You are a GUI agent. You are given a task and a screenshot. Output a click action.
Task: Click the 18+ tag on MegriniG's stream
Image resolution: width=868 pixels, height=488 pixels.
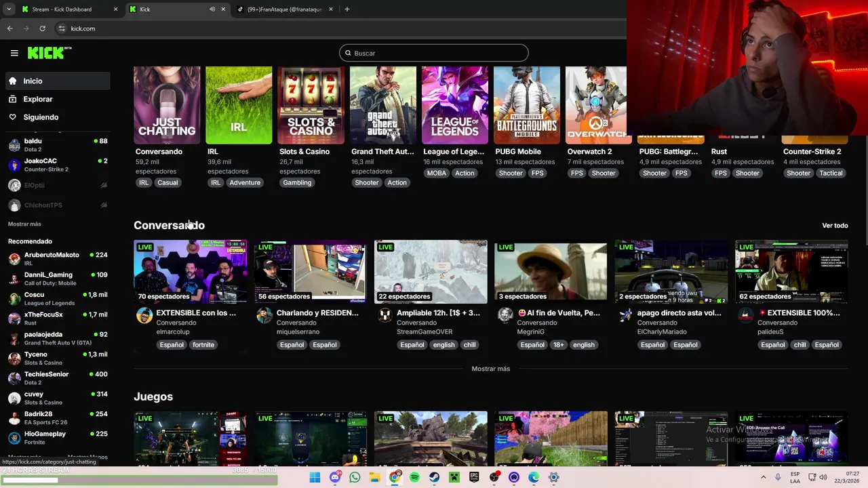558,344
